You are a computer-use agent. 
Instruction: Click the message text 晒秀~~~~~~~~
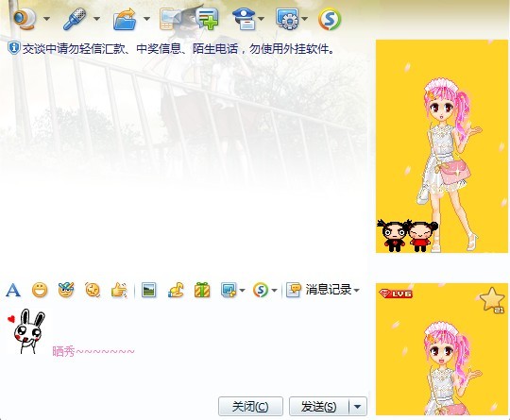(93, 351)
